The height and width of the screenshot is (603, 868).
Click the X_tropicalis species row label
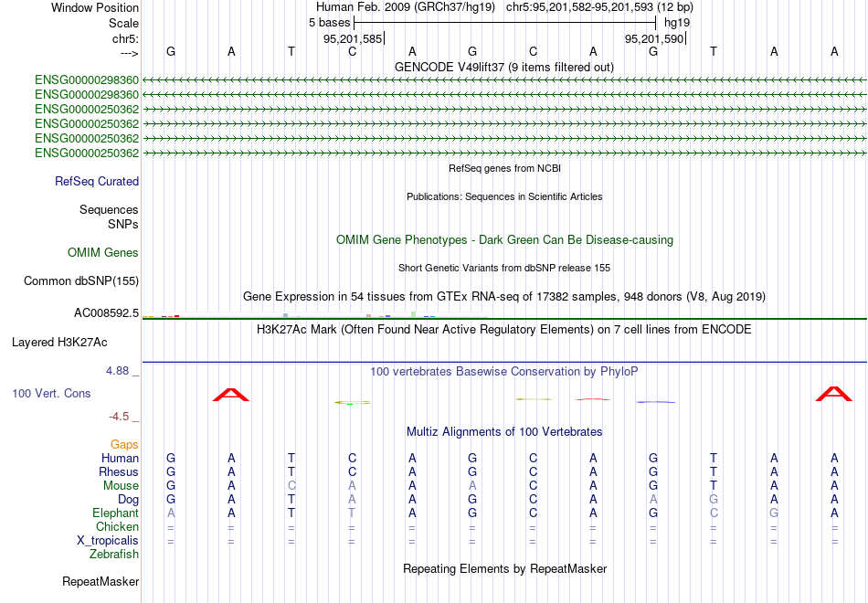point(108,541)
